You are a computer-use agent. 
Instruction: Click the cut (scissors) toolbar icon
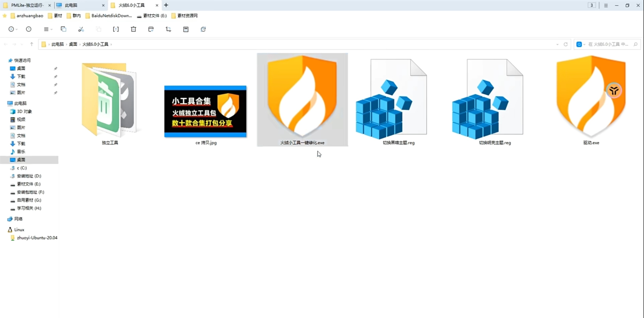pos(81,29)
